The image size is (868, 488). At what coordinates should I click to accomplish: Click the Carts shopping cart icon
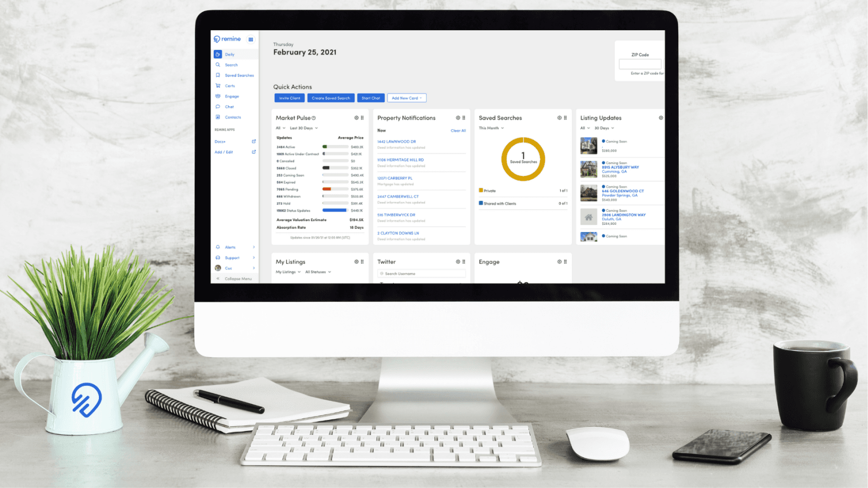[218, 86]
